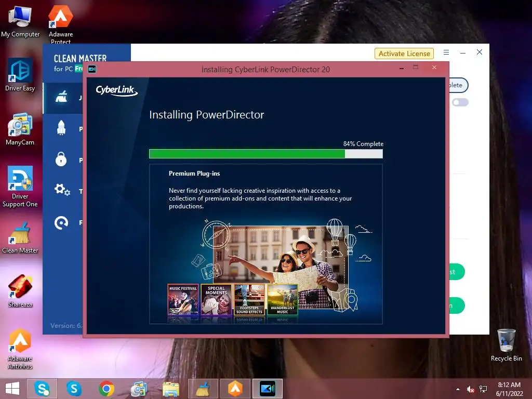Image resolution: width=532 pixels, height=399 pixels.
Task: Select broom junk clean icon in Clean Master
Action: 61,97
